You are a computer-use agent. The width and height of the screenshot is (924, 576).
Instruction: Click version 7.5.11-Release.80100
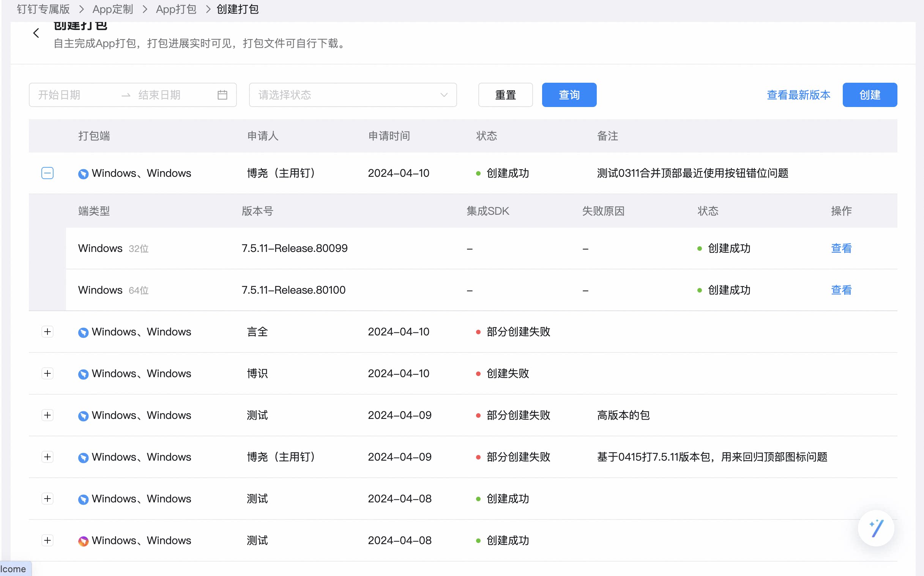pyautogui.click(x=293, y=290)
